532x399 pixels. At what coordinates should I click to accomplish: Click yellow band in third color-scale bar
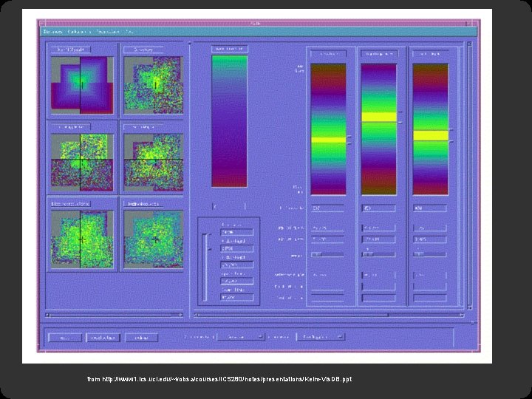click(430, 136)
